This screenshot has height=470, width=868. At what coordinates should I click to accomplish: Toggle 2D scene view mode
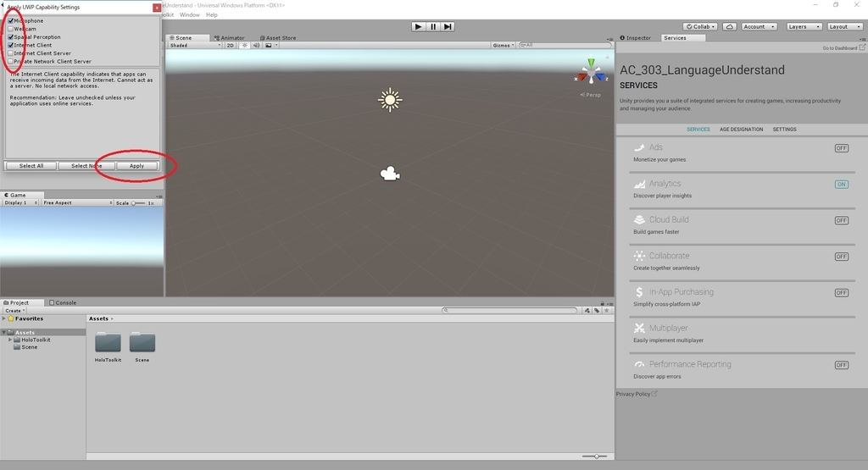[231, 46]
